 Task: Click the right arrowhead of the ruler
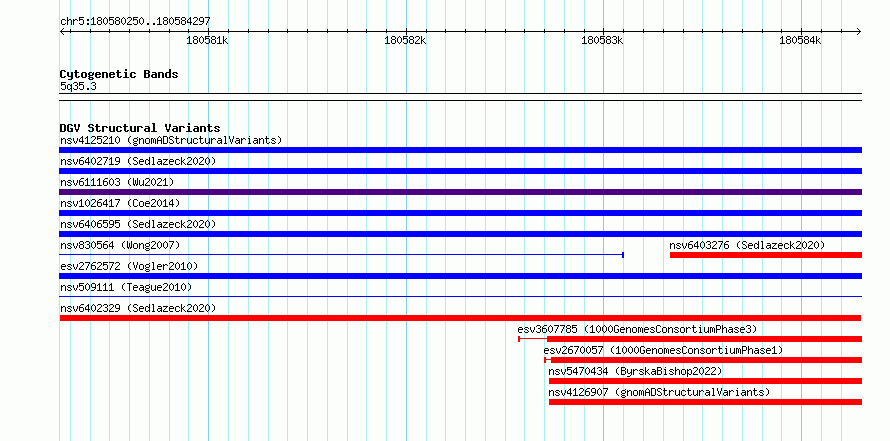858,31
